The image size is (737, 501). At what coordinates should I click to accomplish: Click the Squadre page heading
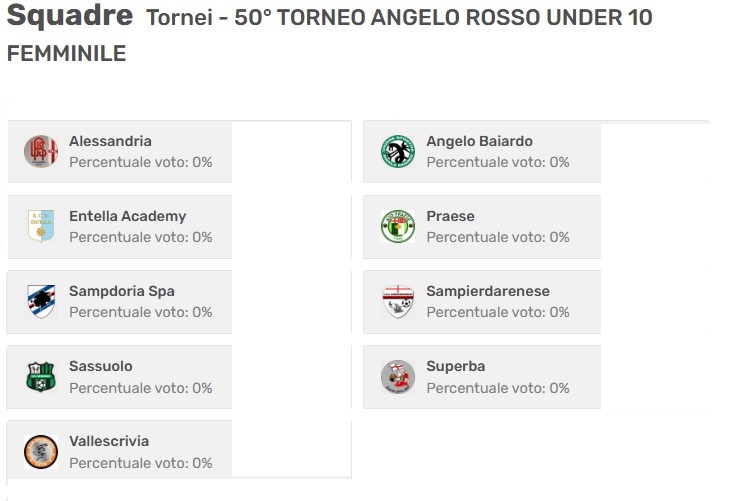pos(70,15)
